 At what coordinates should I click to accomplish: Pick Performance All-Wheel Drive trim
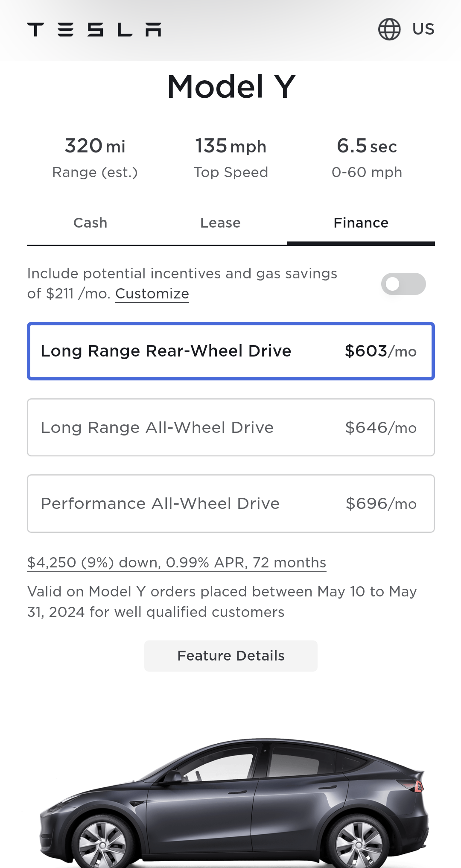160,503
